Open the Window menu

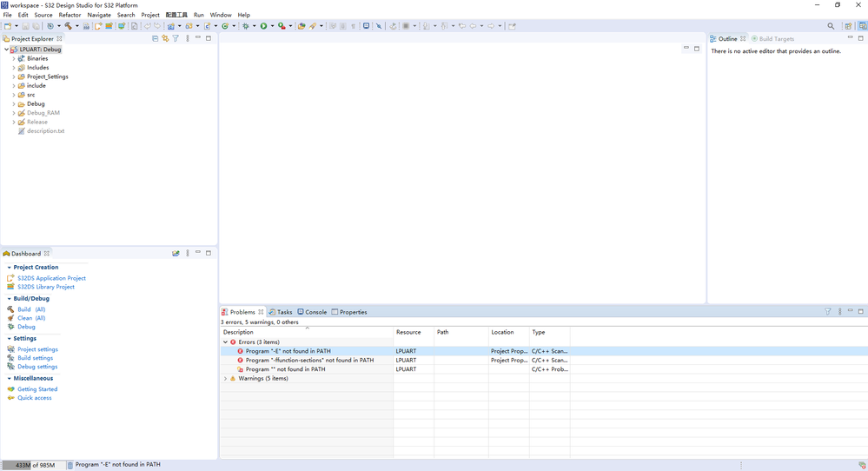tap(221, 15)
